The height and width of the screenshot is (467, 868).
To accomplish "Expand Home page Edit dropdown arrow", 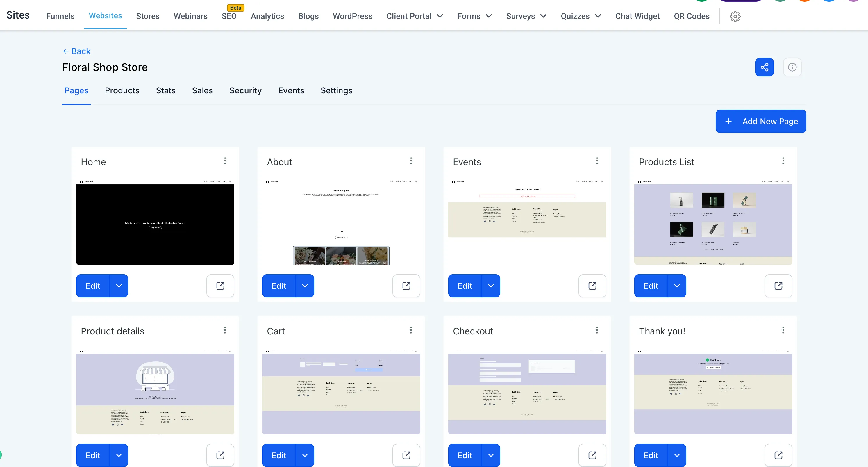I will [119, 286].
